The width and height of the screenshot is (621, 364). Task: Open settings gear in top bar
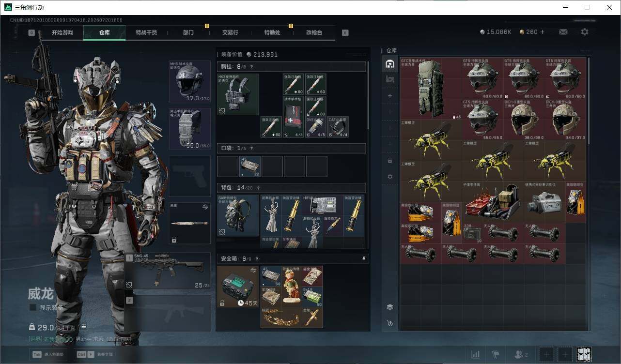point(585,32)
